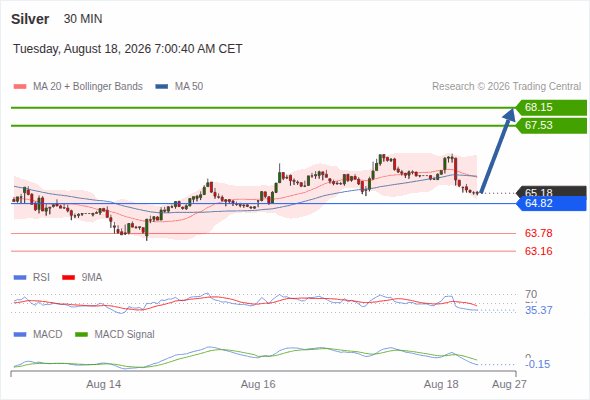Click the MACD legend label
The height and width of the screenshot is (400, 590).
(48, 335)
